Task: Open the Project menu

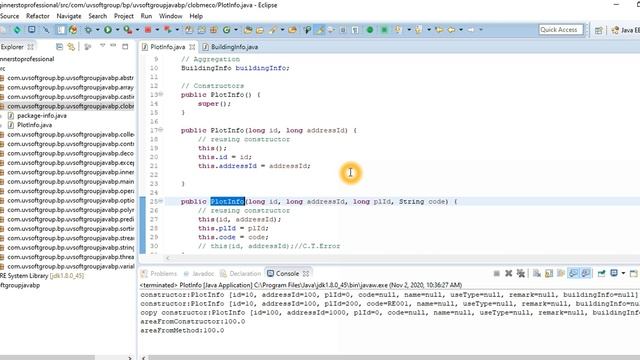Action: [x=124, y=16]
